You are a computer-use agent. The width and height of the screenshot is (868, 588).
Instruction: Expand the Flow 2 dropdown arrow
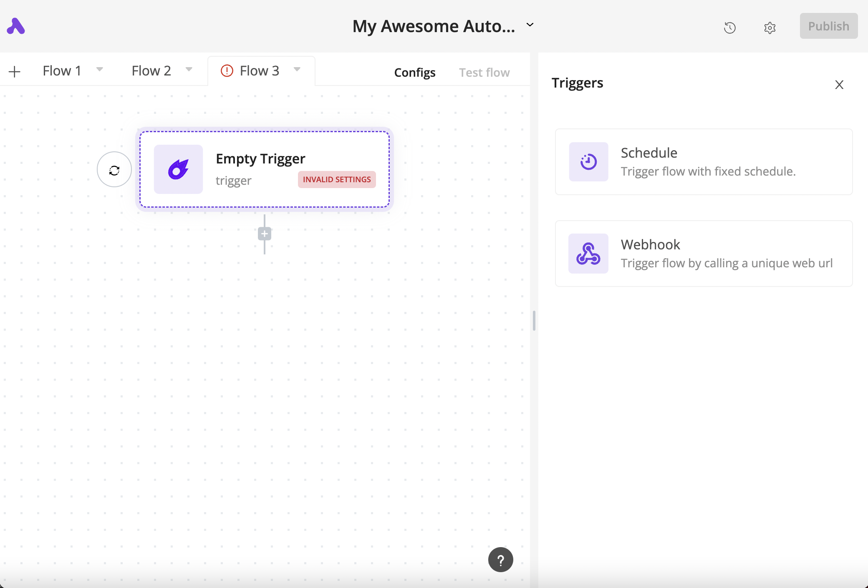pyautogui.click(x=189, y=69)
